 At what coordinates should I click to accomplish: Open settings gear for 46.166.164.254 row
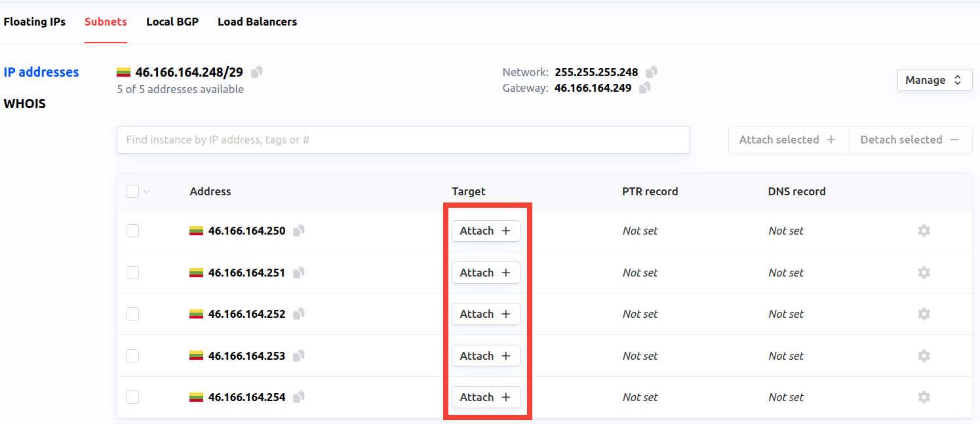click(x=924, y=397)
